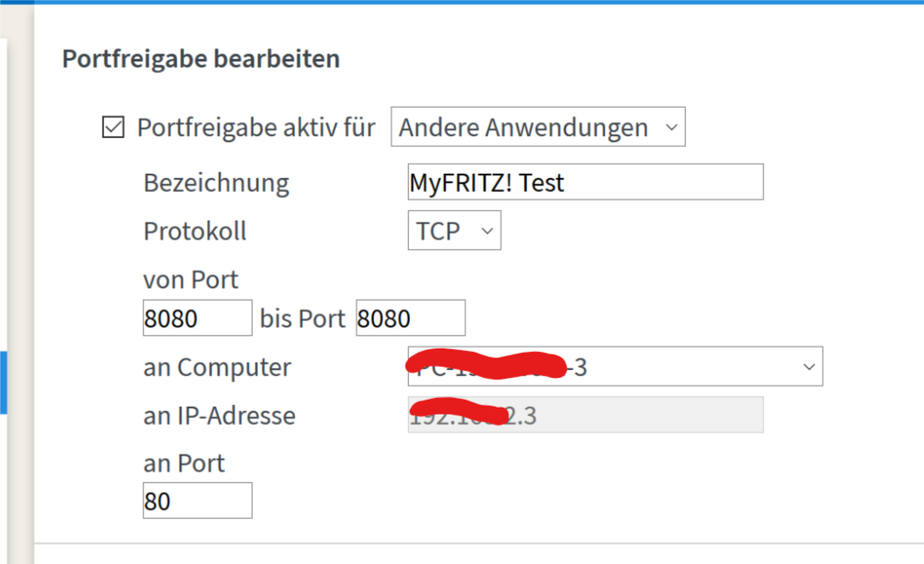Click the an Port field showing 80

(197, 501)
